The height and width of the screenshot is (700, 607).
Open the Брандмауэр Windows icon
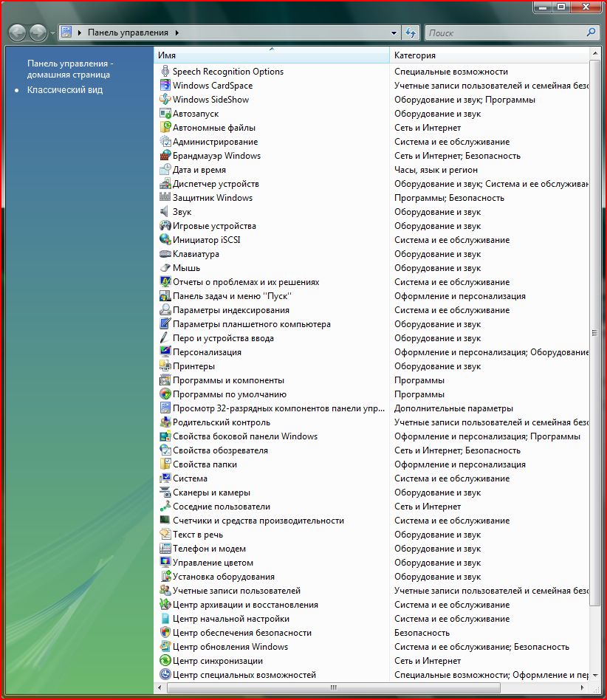pyautogui.click(x=165, y=156)
